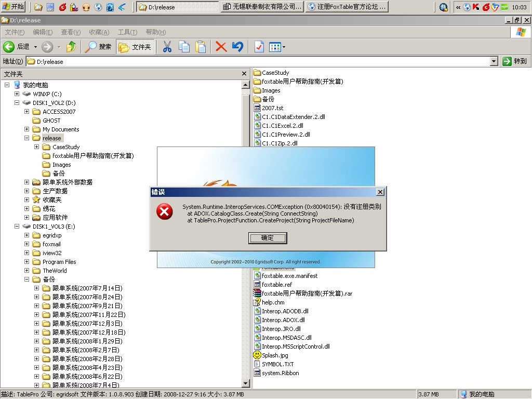Expand the CaseStudy tree node
Viewport: 532px width, 399px height.
[36, 147]
